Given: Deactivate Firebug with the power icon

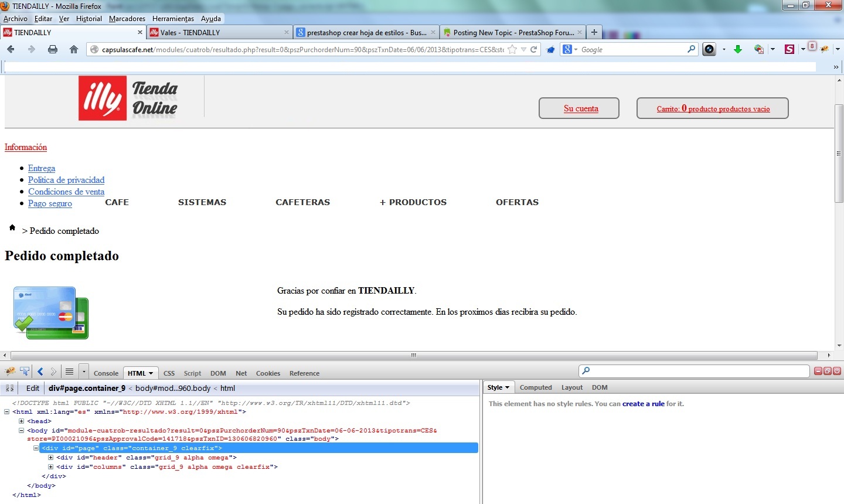Looking at the screenshot, I should pyautogui.click(x=837, y=371).
